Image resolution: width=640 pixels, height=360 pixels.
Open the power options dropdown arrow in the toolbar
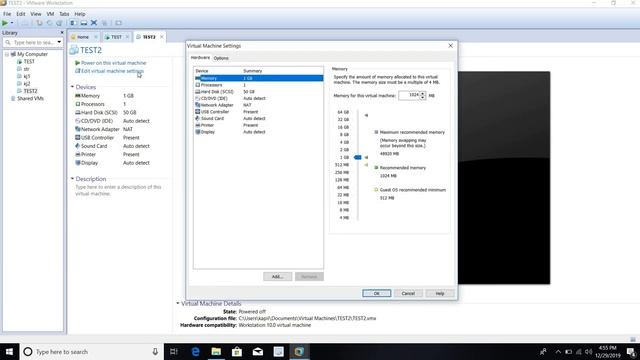point(12,23)
